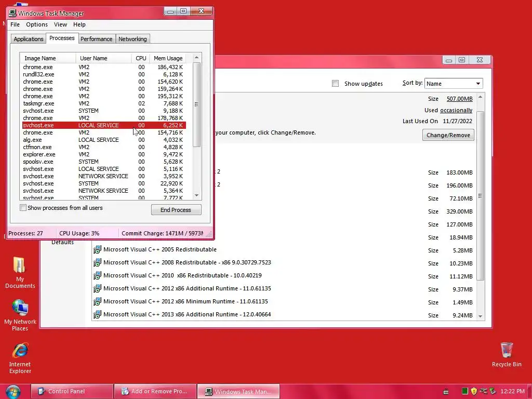Select chrome.exe using 186,432 K memory

pos(104,67)
